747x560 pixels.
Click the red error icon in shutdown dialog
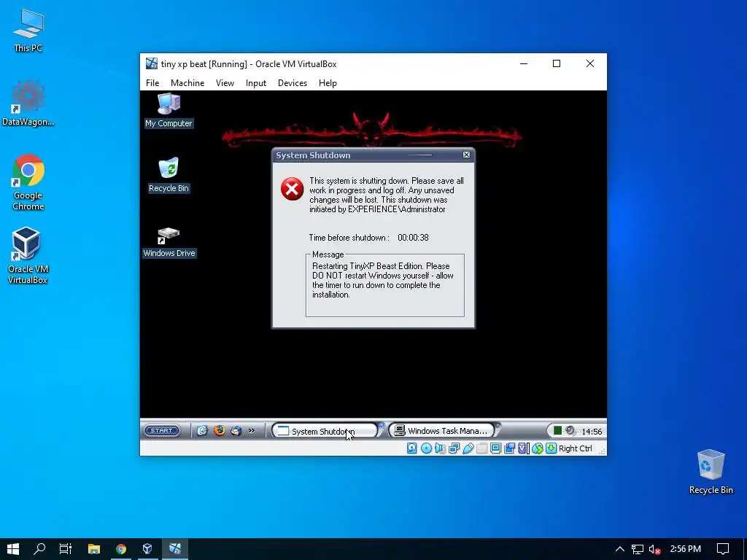(x=292, y=189)
